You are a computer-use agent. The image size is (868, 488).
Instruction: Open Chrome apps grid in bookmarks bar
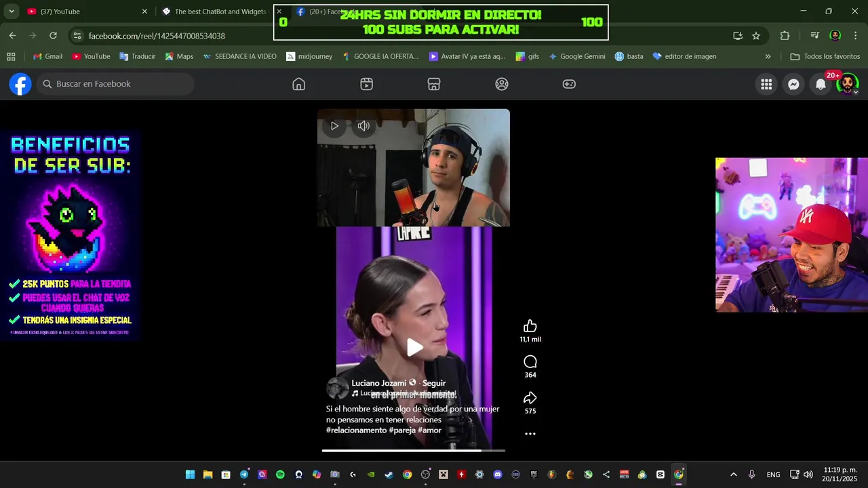point(11,56)
